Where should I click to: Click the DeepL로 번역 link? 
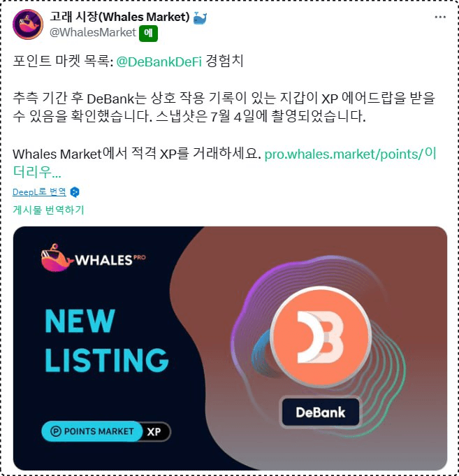pyautogui.click(x=39, y=192)
